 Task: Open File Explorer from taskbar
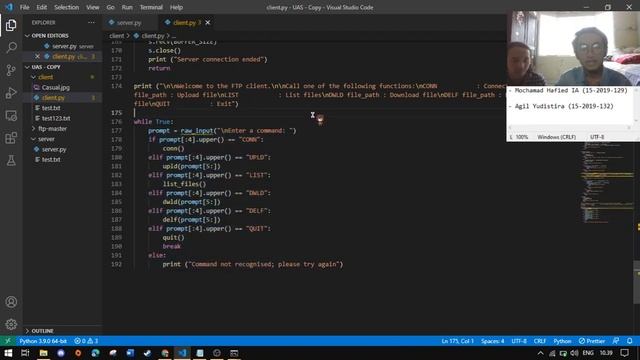pyautogui.click(x=43, y=353)
